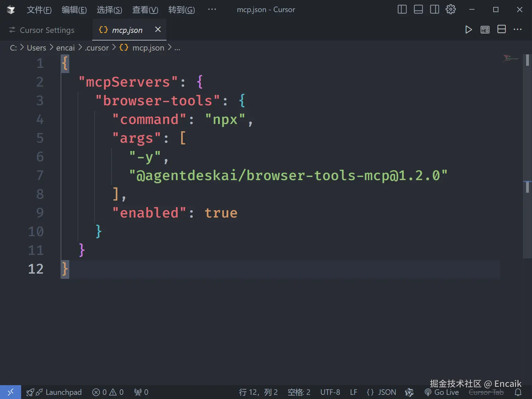The height and width of the screenshot is (399, 532).
Task: Click the Cursor app logo icon
Action: tap(11, 10)
